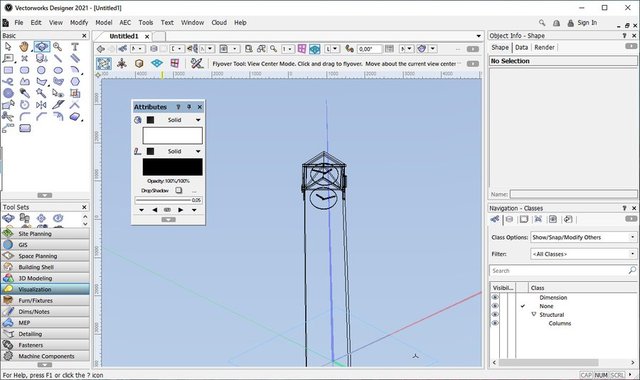Select the Rotate tool
This screenshot has height=380, width=640.
tap(24, 105)
